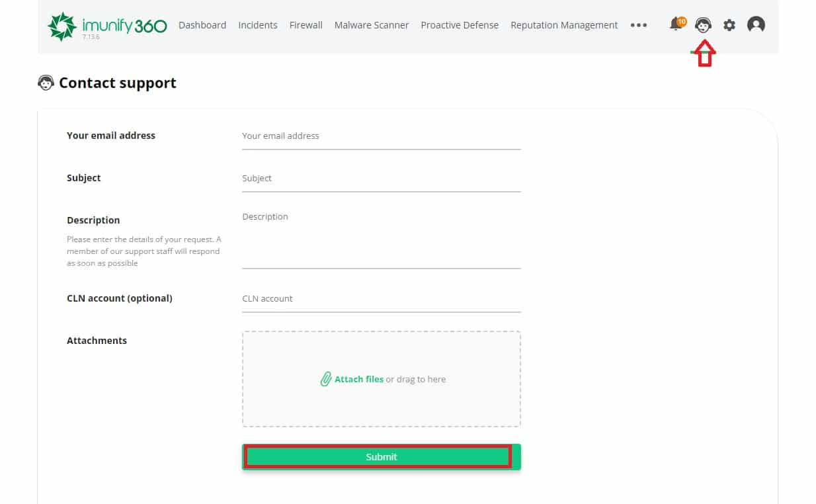Open support via the headset icon
This screenshot has height=504, width=816.
[x=703, y=25]
